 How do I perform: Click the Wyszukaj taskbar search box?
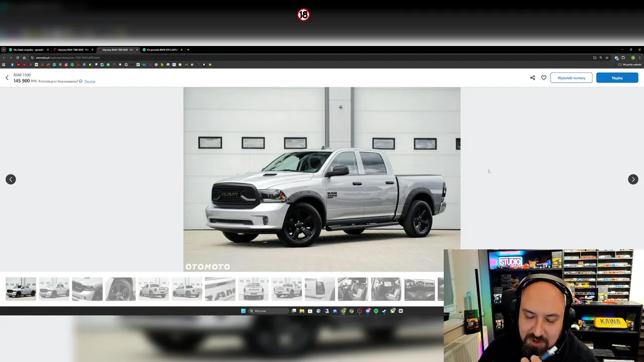[269, 311]
